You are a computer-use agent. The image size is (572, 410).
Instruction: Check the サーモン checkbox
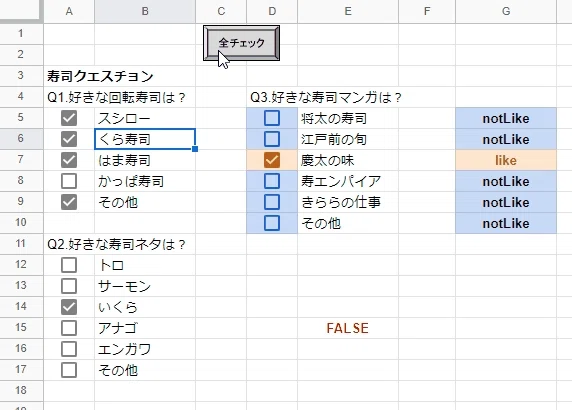(x=69, y=286)
